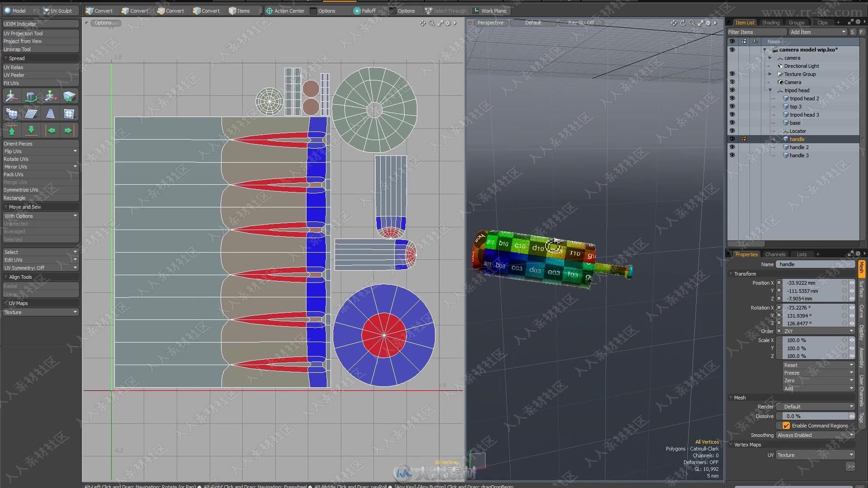
Task: Switch to the Lists tab
Action: [802, 254]
